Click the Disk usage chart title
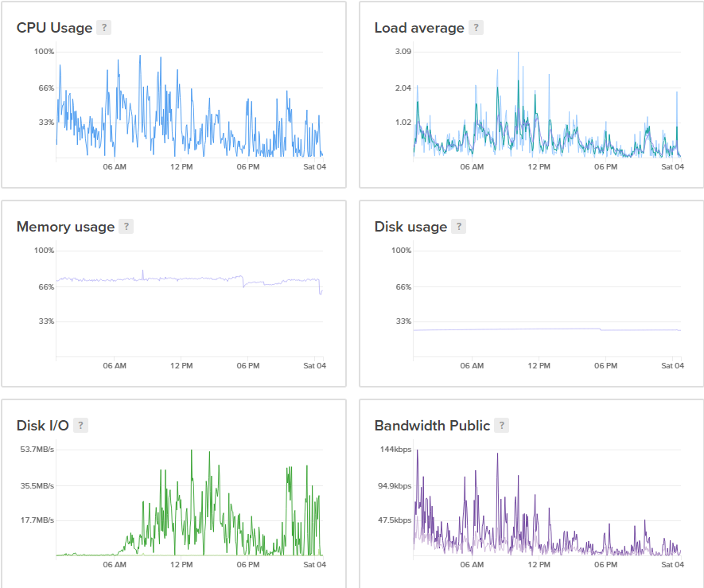This screenshot has width=704, height=588. point(410,227)
